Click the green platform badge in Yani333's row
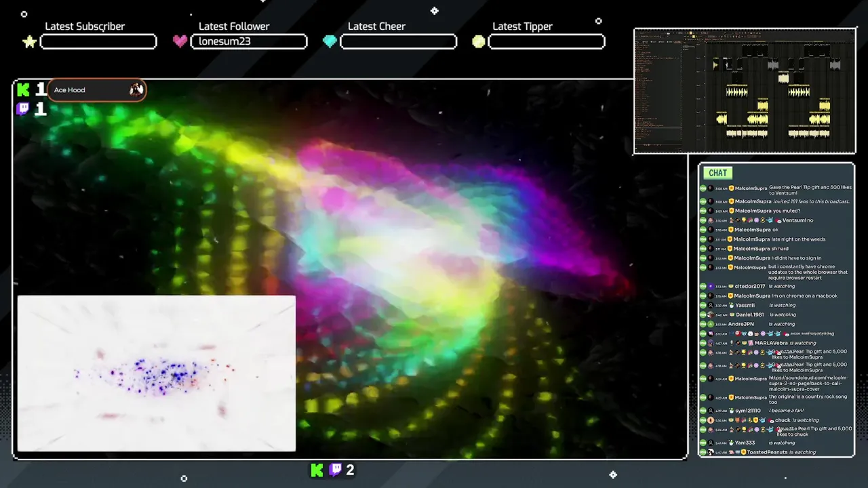The image size is (868, 488). tap(703, 443)
